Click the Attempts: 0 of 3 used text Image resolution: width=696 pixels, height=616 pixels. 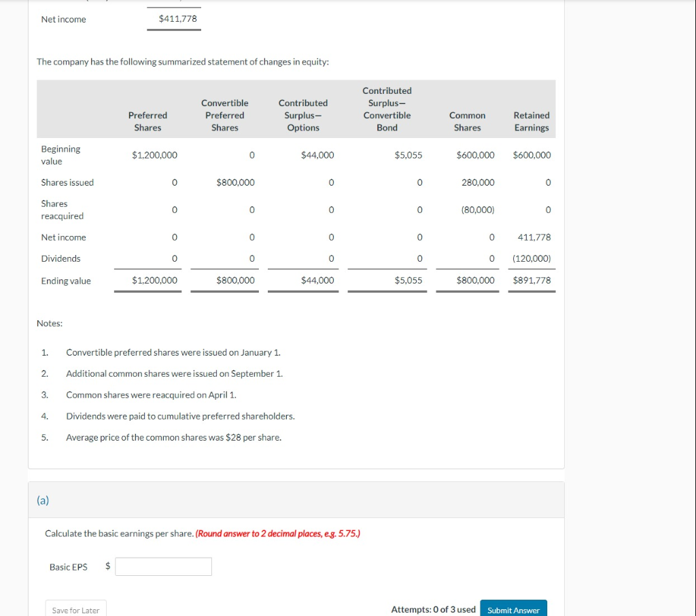pos(433,609)
